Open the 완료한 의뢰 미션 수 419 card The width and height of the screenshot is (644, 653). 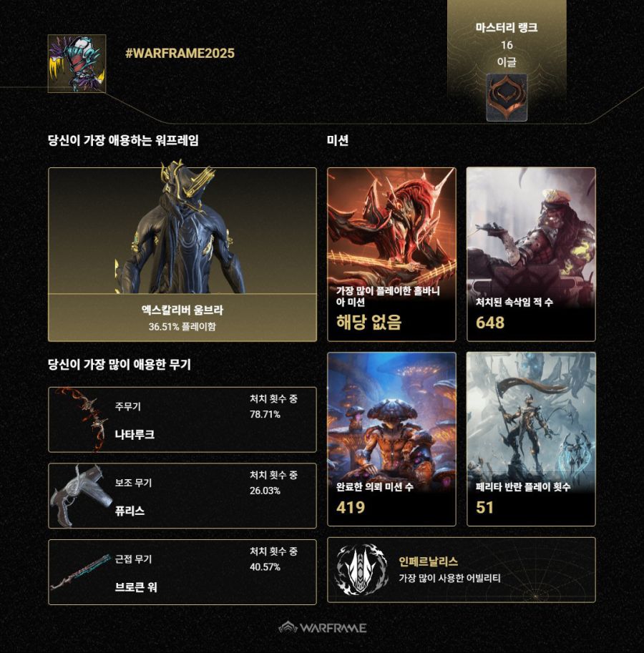(x=391, y=439)
